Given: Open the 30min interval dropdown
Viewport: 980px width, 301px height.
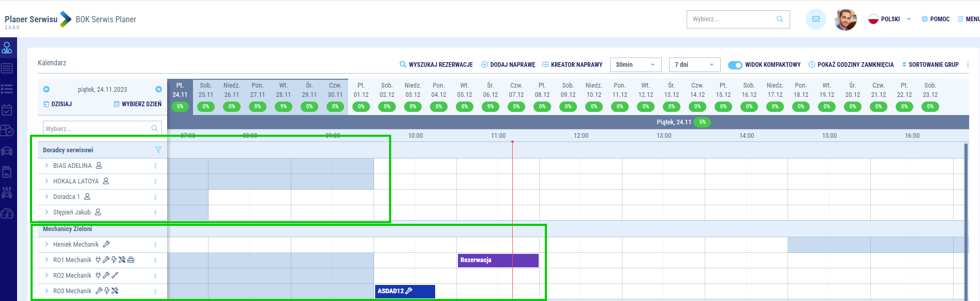Looking at the screenshot, I should click(x=635, y=65).
